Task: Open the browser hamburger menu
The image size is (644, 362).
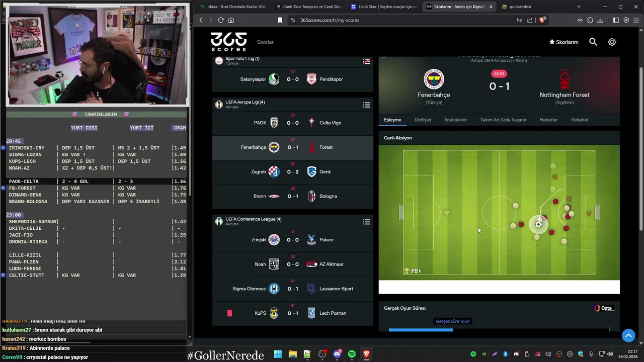Action: [636, 20]
